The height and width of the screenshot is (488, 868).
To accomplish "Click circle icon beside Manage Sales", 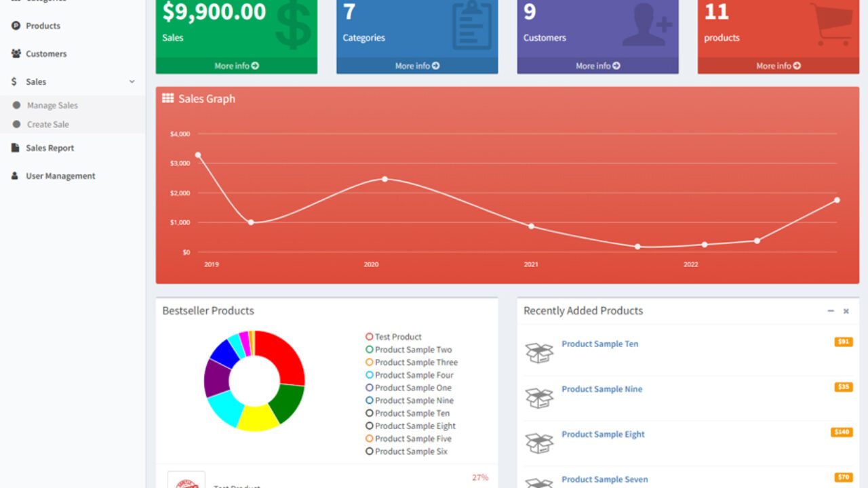I will point(16,105).
